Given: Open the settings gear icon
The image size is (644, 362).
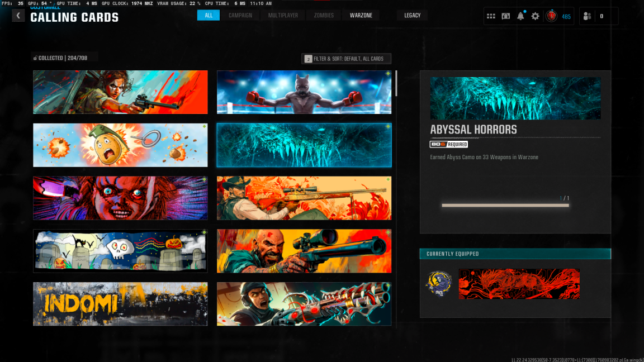Looking at the screenshot, I should click(x=536, y=16).
